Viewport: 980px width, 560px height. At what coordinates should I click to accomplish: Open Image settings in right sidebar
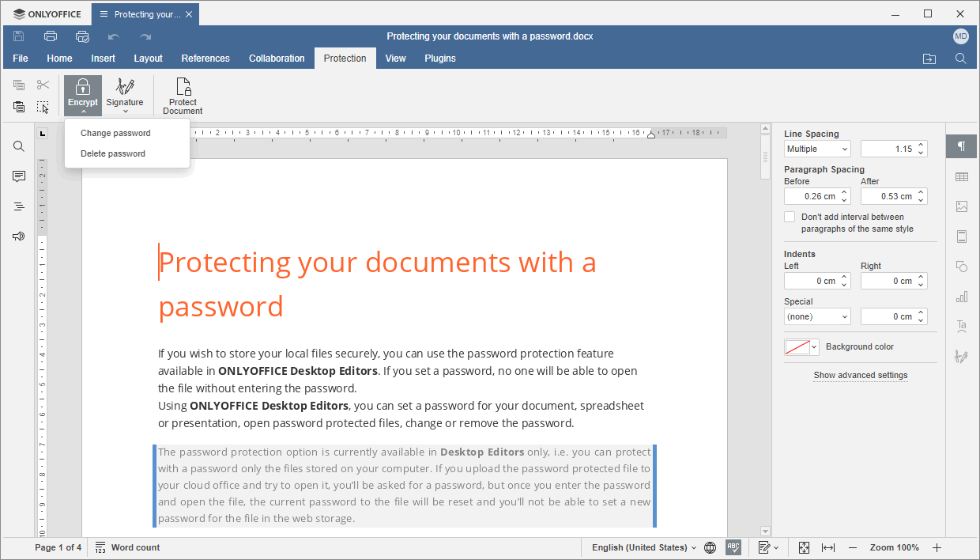coord(961,206)
